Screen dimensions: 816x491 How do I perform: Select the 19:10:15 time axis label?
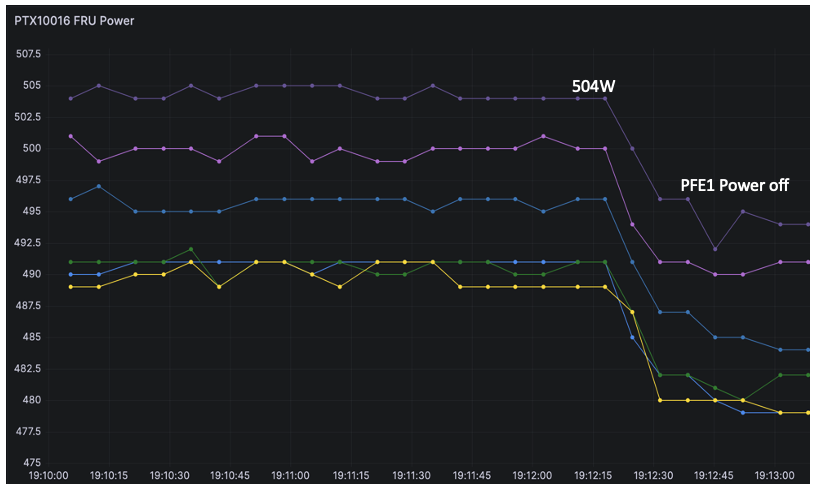point(109,475)
